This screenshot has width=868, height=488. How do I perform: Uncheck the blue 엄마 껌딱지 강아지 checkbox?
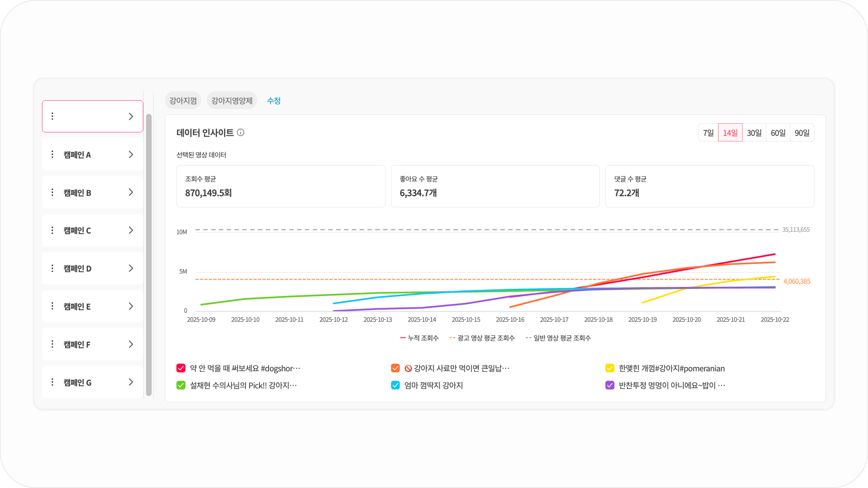[x=395, y=385]
